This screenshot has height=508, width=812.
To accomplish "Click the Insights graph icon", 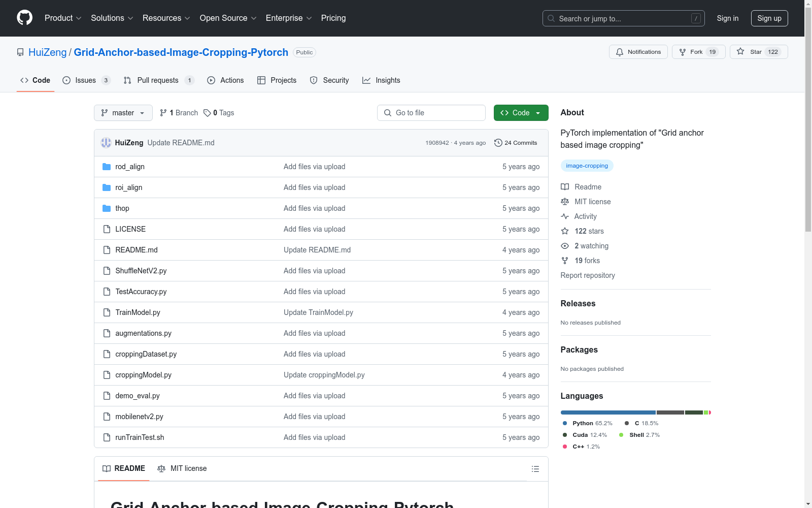I will (366, 80).
